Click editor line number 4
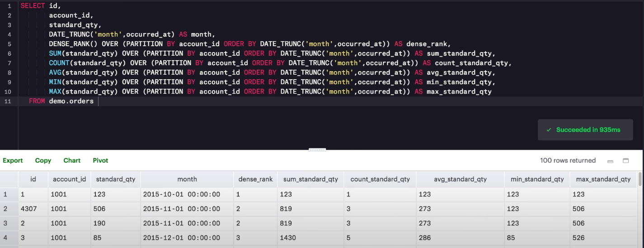Viewport: 644px width, 248px height. tap(9, 34)
